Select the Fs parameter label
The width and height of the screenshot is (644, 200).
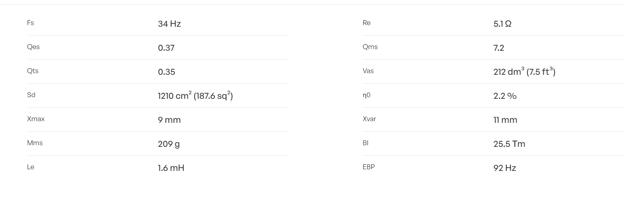[x=30, y=23]
